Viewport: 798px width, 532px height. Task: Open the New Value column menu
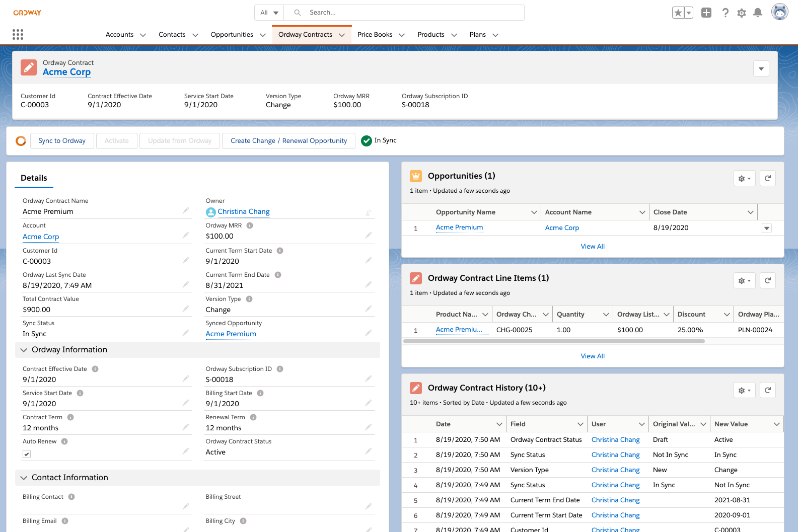[776, 424]
